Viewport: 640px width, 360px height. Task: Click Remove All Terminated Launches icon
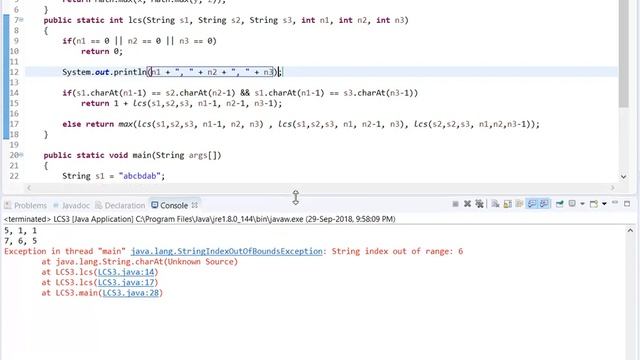[x=479, y=204]
